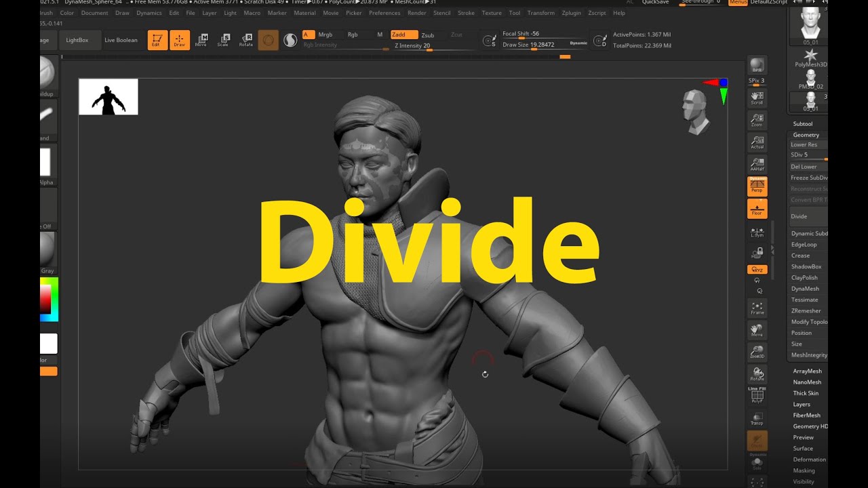Open the Stroke menu

(x=466, y=13)
